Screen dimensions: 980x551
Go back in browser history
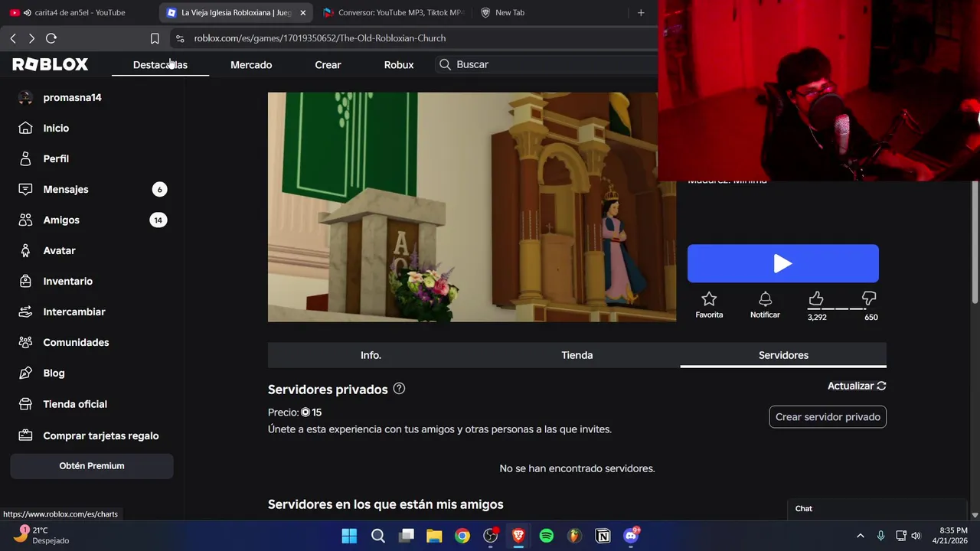point(13,38)
